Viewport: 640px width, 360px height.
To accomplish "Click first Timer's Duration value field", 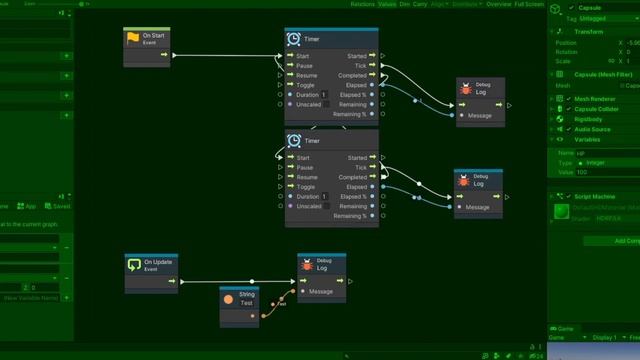I will pos(324,95).
